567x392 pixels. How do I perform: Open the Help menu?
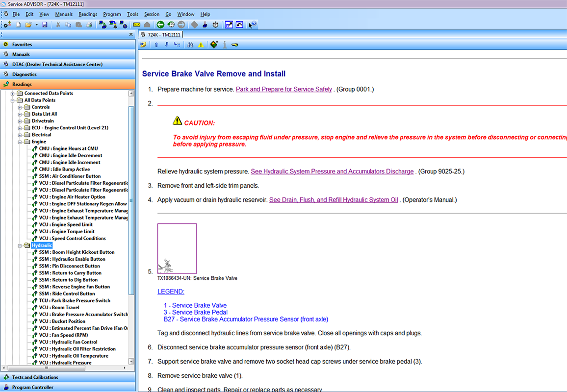coord(205,14)
